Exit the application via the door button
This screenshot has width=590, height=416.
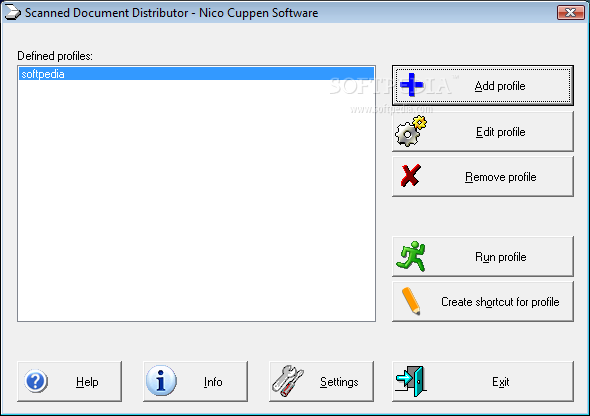[x=483, y=381]
